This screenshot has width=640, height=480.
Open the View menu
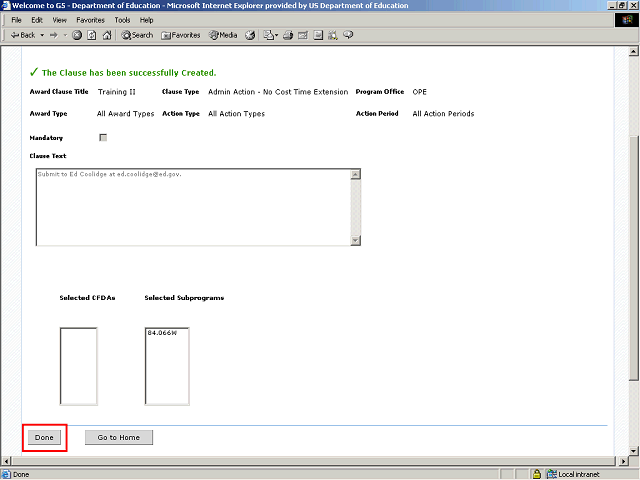pos(59,20)
